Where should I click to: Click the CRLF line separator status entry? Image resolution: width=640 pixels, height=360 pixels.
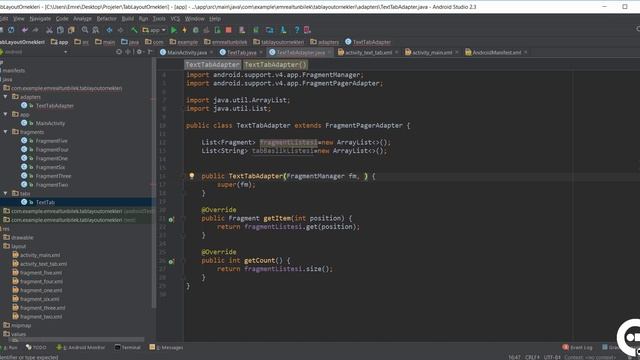[x=532, y=357]
